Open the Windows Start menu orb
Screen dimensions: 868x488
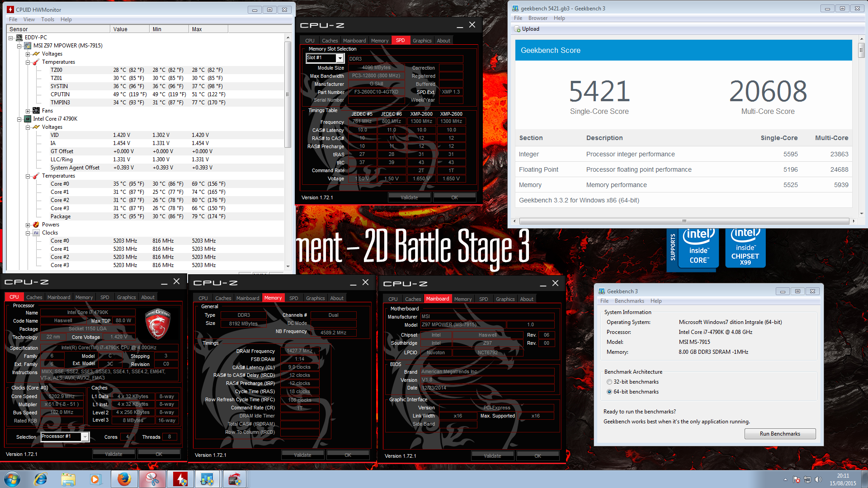pos(12,479)
